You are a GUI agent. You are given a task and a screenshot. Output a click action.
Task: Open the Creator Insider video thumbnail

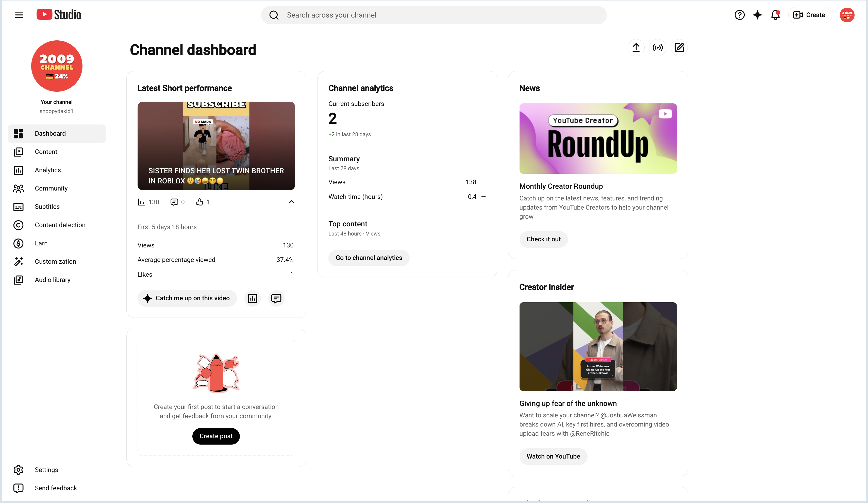(x=598, y=347)
